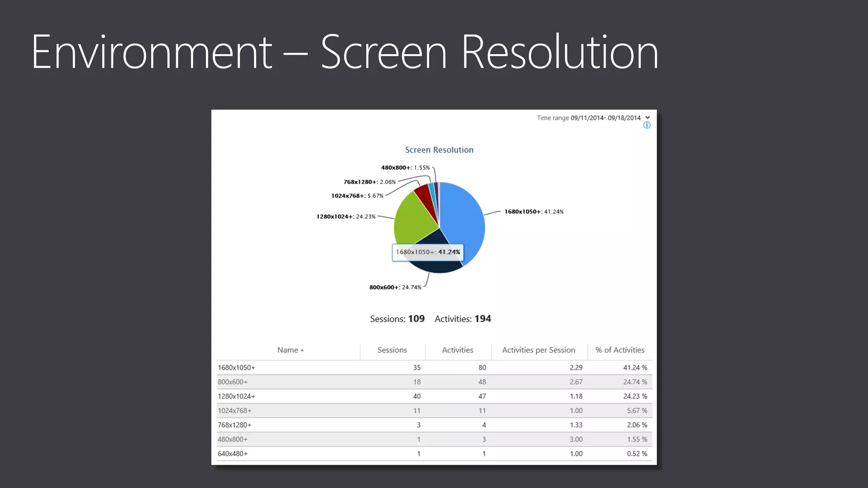Sort table by Name column header
This screenshot has height=488, width=868.
click(x=288, y=350)
